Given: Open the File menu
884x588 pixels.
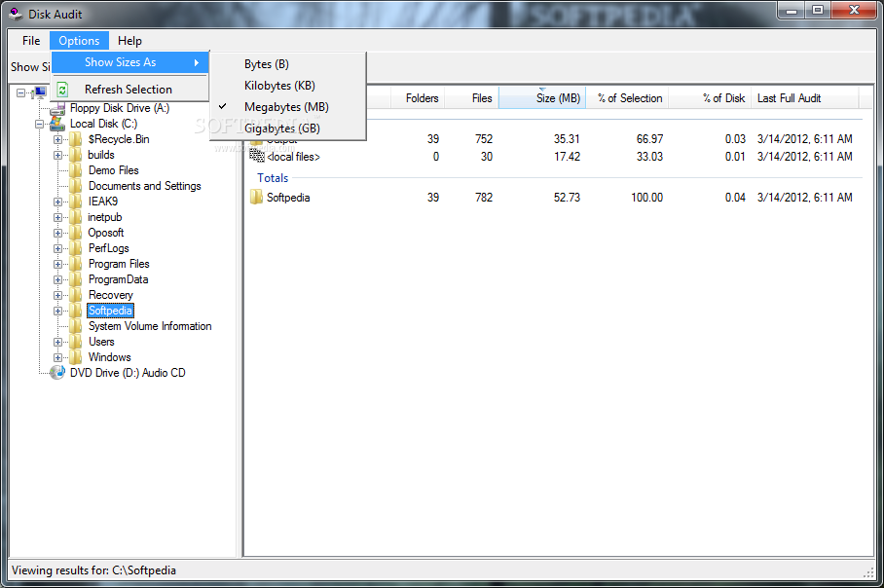Looking at the screenshot, I should pos(31,41).
